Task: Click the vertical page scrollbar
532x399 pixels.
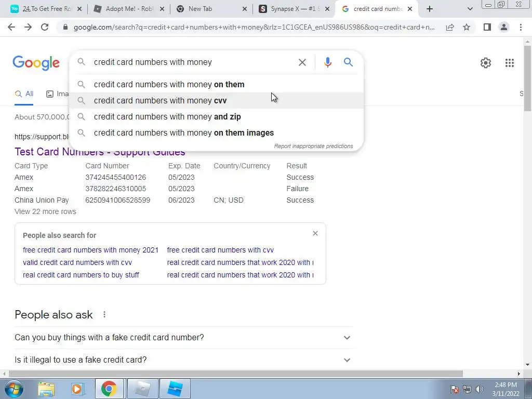Action: click(x=528, y=79)
